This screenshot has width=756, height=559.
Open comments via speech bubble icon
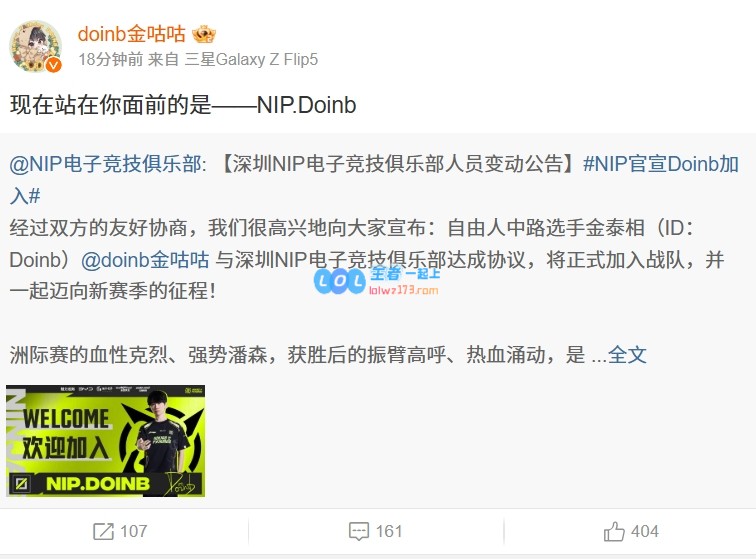pos(359,531)
